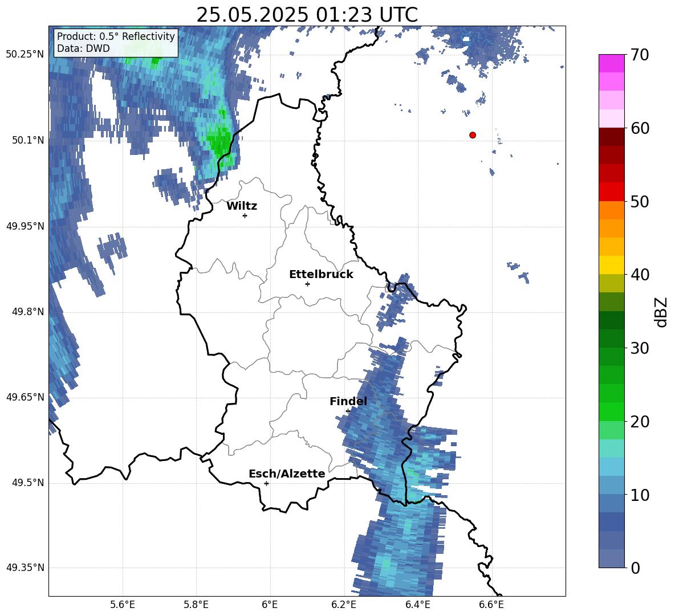Image resolution: width=675 pixels, height=616 pixels.
Task: Click the 6.2°E longitude label
Action: point(344,605)
